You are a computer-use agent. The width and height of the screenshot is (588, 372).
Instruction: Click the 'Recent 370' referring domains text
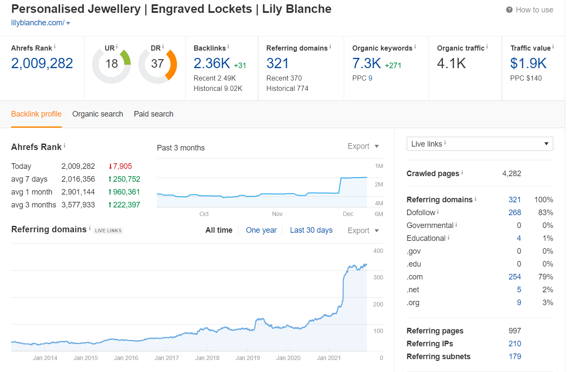tap(284, 78)
